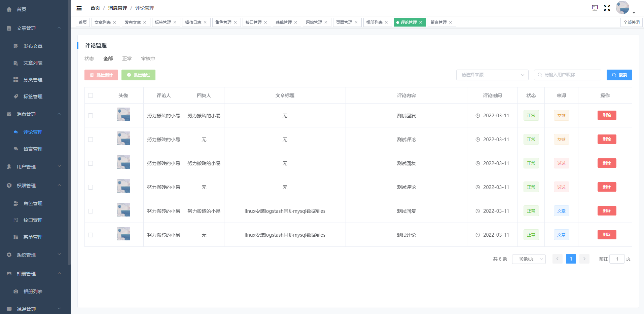Close the 文章列表 tab with its X icon

tap(115, 23)
